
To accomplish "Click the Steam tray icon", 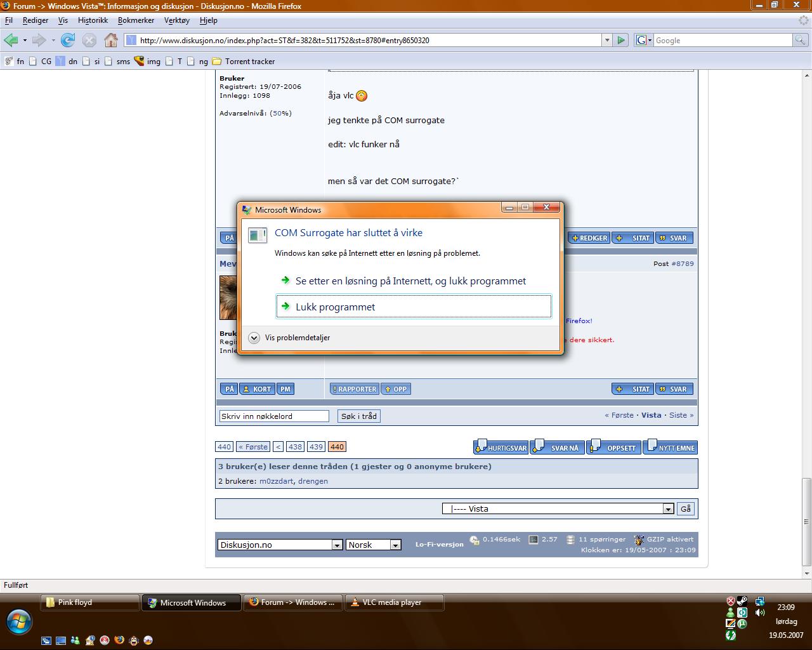I will pos(742,601).
